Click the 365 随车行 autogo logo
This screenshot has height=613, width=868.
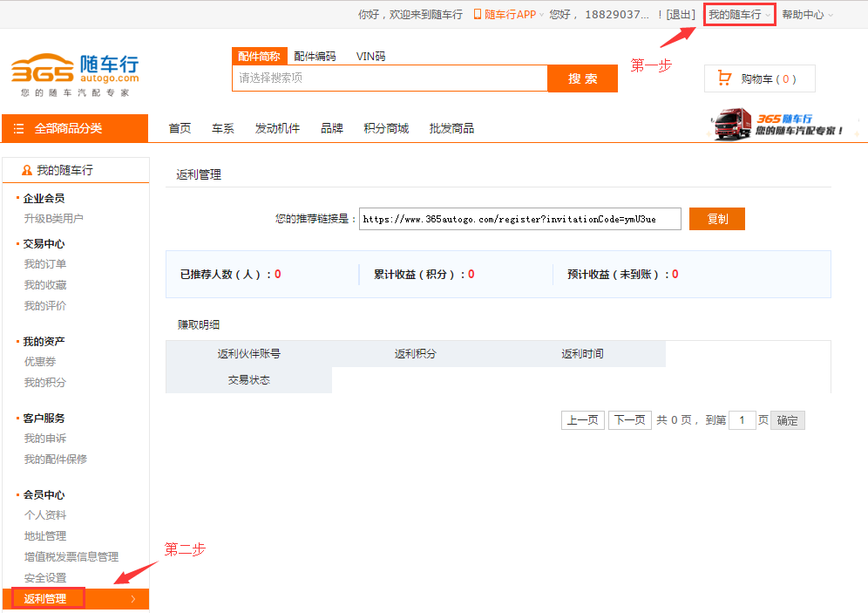pos(75,74)
